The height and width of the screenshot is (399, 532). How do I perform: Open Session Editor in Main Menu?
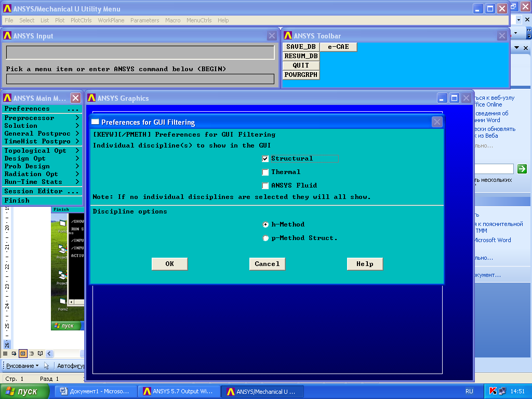coord(42,191)
